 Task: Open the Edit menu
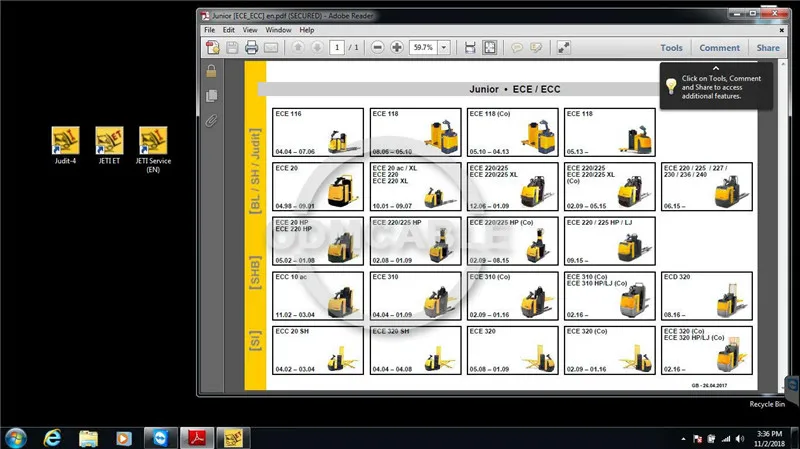click(x=229, y=30)
